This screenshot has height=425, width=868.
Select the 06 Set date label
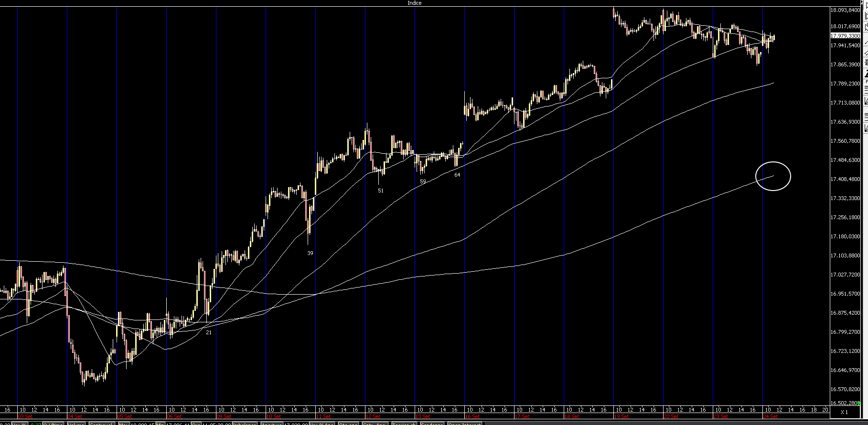[174, 416]
